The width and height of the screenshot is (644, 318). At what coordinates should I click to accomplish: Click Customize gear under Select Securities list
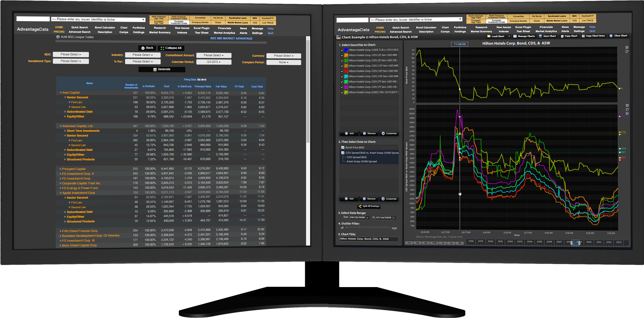389,133
